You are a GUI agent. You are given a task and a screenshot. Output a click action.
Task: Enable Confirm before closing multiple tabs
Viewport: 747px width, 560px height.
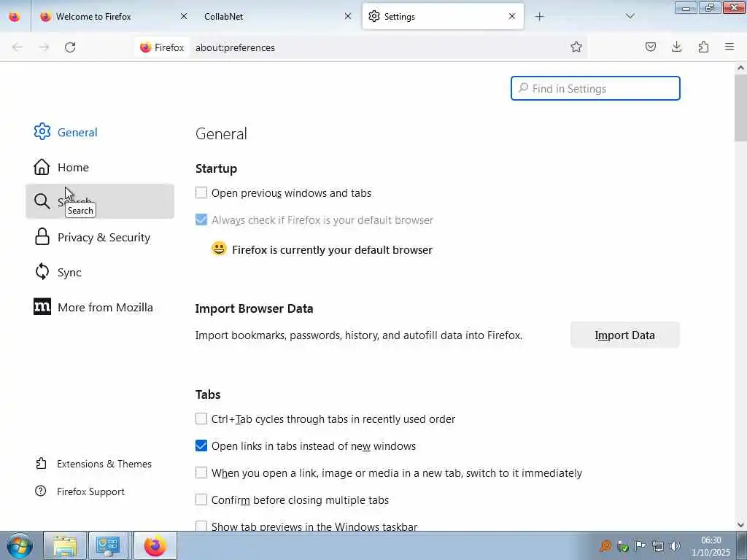[201, 499]
